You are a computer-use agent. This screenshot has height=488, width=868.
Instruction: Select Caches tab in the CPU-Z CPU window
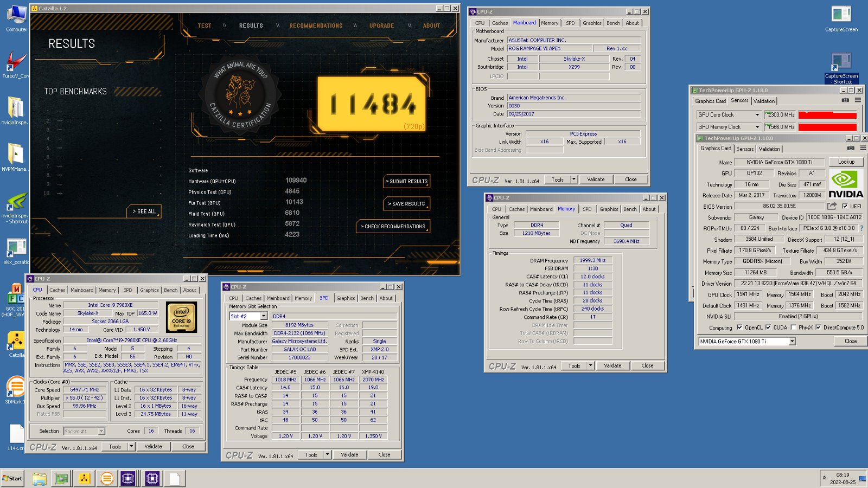pos(57,290)
